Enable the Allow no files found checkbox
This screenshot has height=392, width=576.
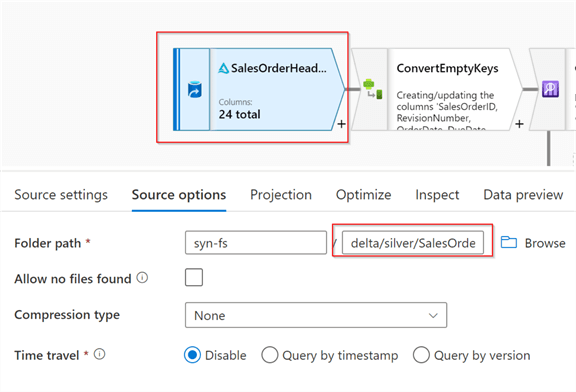[194, 277]
